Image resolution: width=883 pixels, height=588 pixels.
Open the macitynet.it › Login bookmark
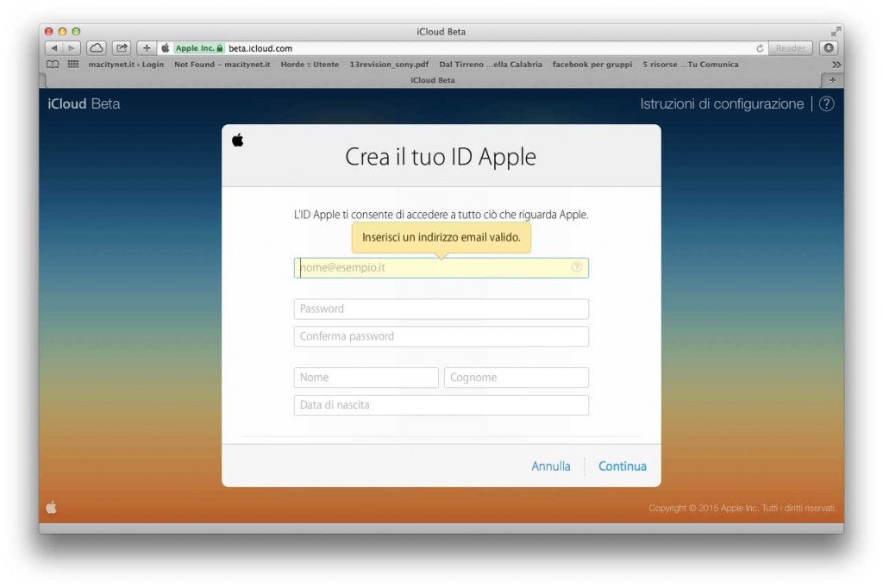click(126, 64)
